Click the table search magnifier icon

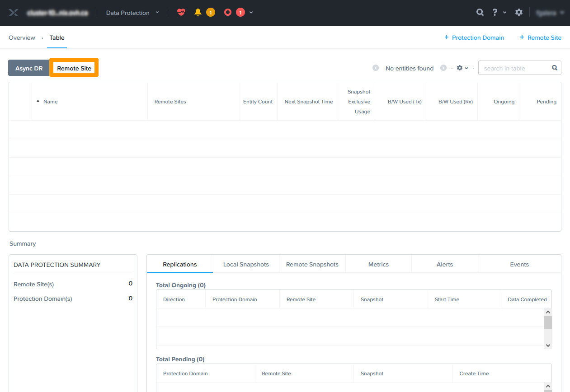[x=555, y=68]
